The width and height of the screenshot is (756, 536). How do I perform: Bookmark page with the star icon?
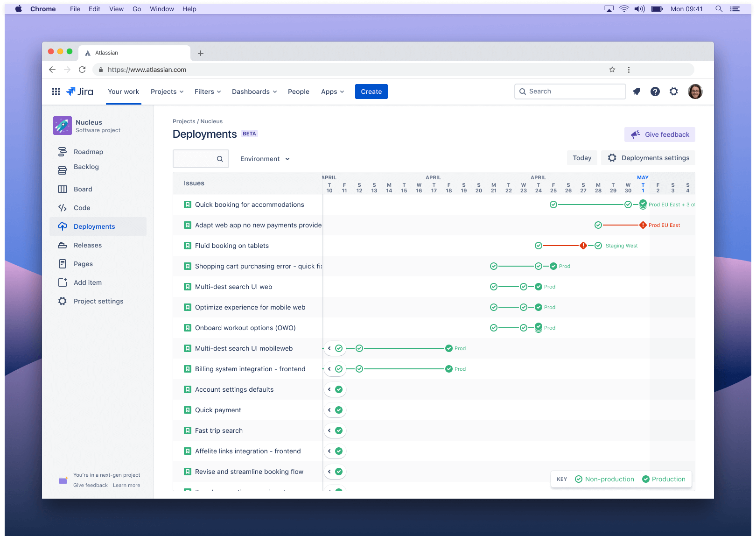coord(612,70)
